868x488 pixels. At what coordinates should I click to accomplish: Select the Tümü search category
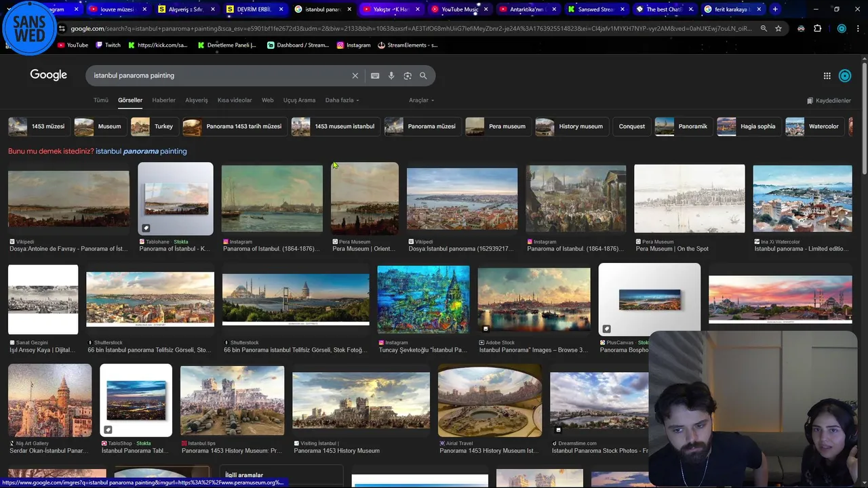click(101, 100)
